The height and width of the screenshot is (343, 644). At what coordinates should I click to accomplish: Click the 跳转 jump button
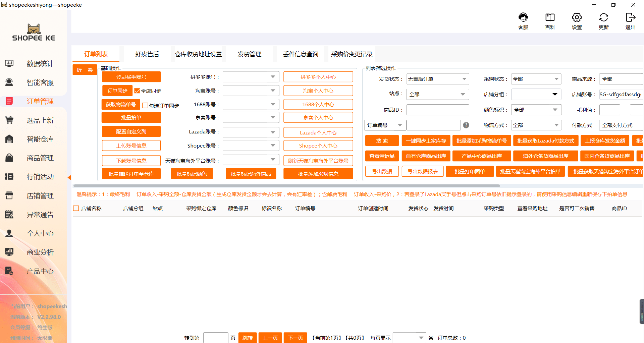tap(248, 338)
